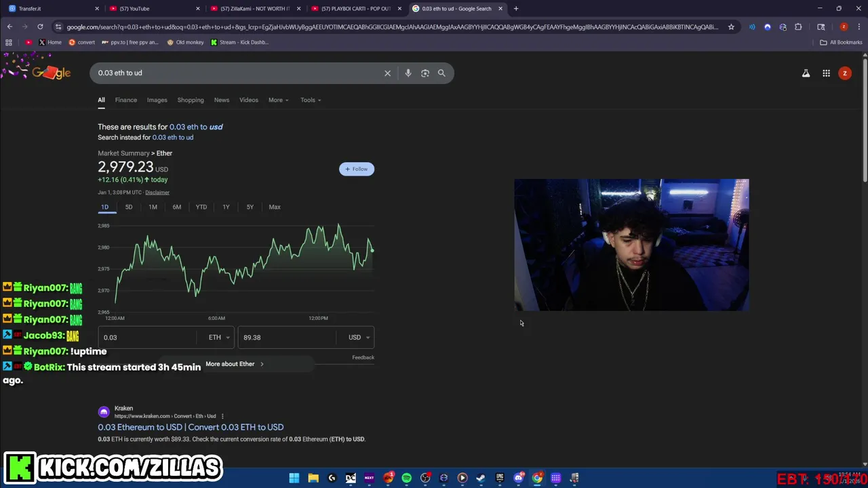Open the corrected 0.03 eth to usd link
Image resolution: width=868 pixels, height=488 pixels.
pos(196,127)
